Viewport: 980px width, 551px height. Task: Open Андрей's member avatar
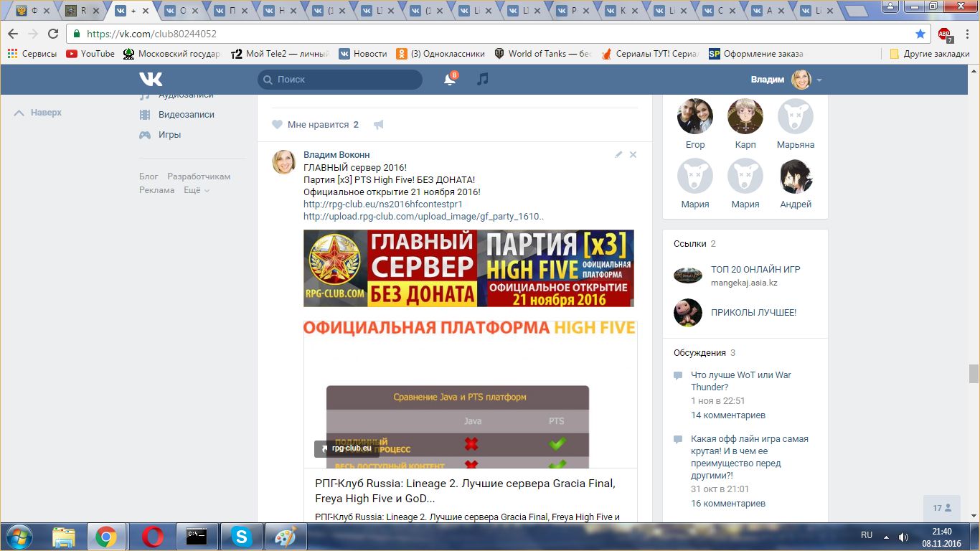[796, 176]
